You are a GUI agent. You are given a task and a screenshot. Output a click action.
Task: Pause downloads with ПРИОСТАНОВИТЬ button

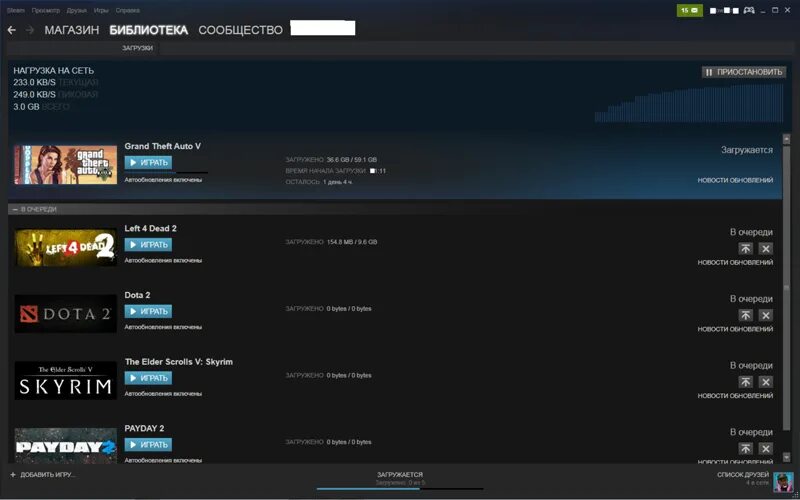pos(744,72)
